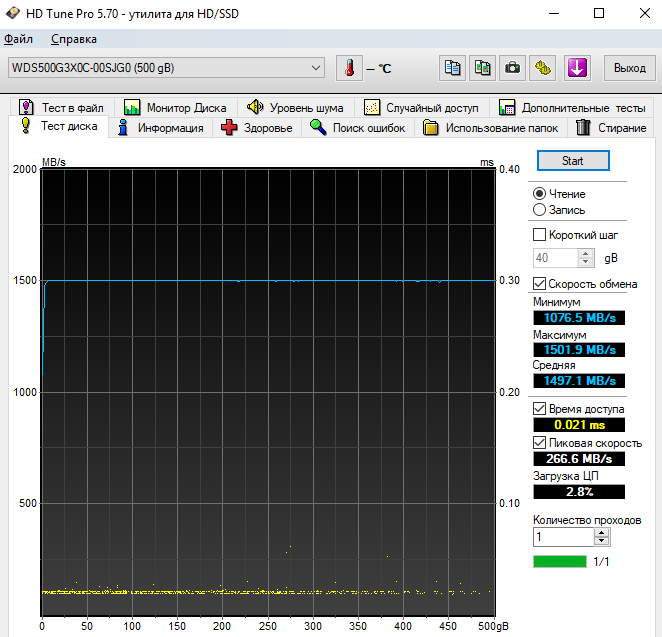Disable the Время доступа checkbox
Viewport: 662px width, 637px height.
coord(540,409)
